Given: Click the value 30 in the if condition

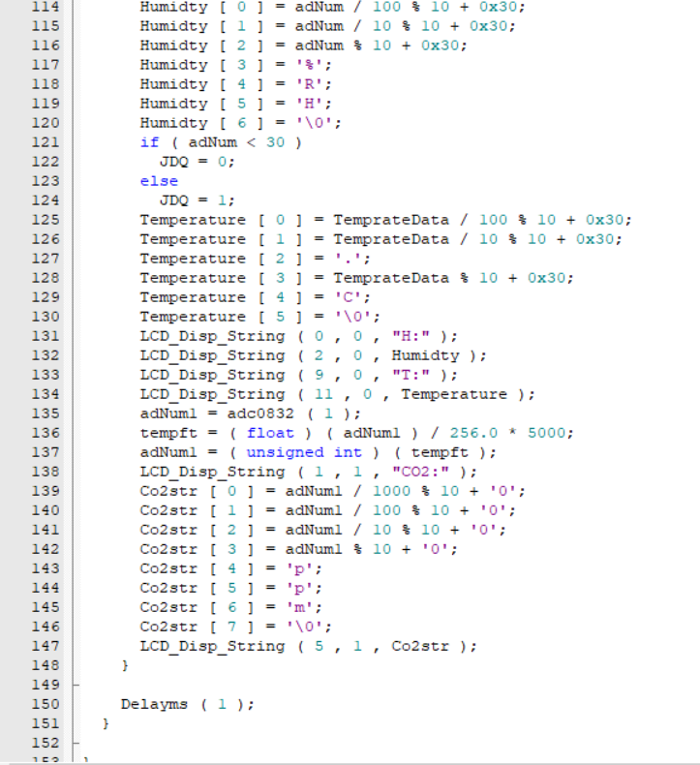Looking at the screenshot, I should tap(275, 142).
